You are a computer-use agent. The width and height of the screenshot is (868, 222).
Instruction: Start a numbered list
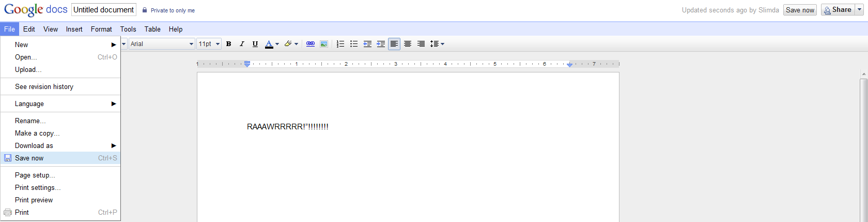click(340, 44)
